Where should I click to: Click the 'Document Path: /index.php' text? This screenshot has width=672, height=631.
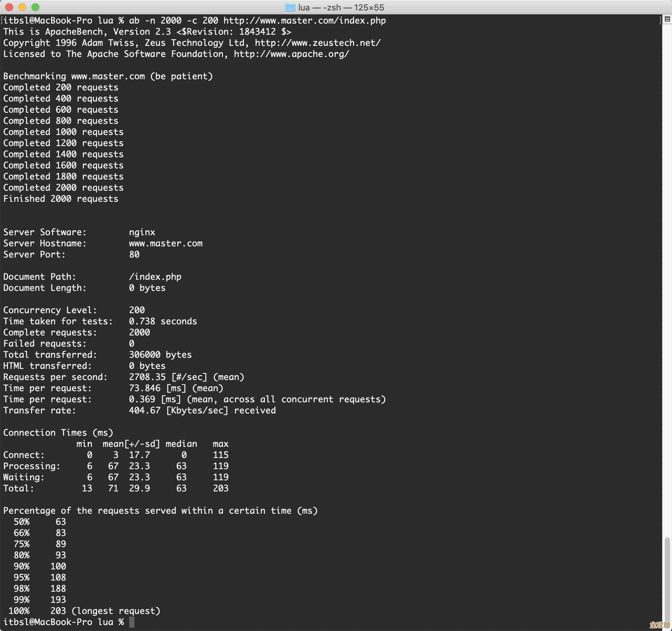pos(92,276)
